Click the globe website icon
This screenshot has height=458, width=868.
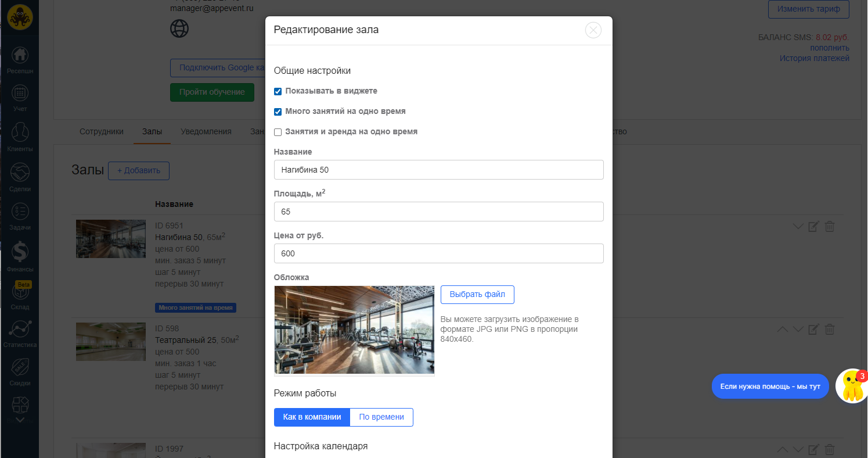coord(179,28)
